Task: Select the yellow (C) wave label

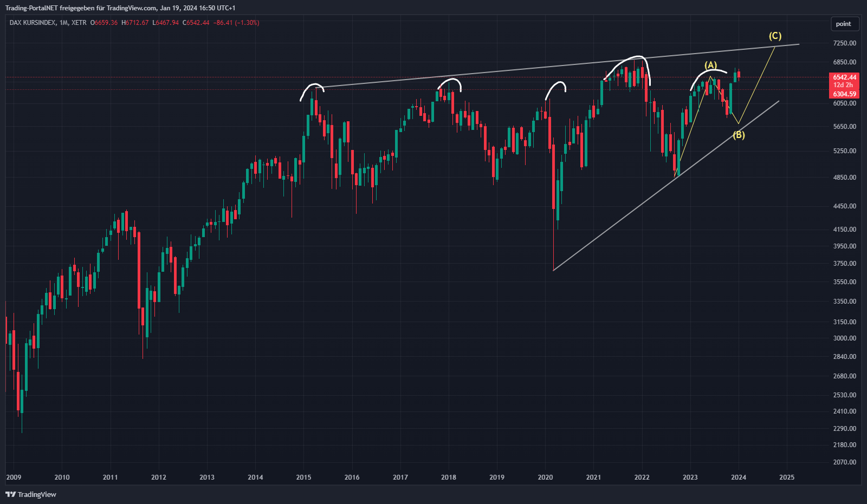Action: click(775, 36)
